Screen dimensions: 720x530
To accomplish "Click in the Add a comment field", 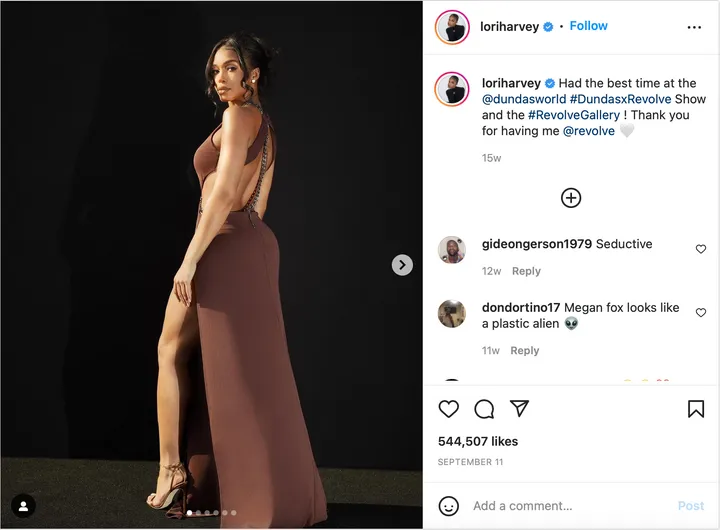I will coord(565,506).
